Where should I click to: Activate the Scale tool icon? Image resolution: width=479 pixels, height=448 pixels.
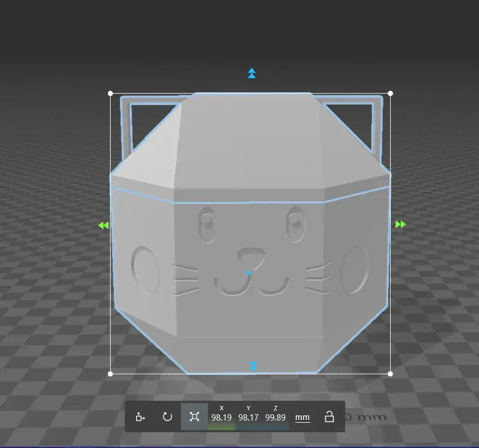pyautogui.click(x=195, y=417)
